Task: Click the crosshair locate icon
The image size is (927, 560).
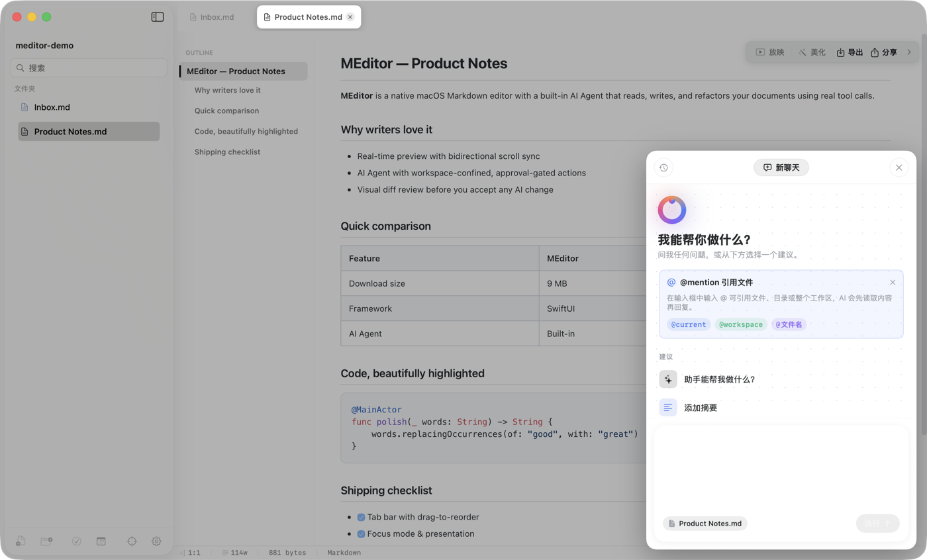Action: (x=132, y=541)
